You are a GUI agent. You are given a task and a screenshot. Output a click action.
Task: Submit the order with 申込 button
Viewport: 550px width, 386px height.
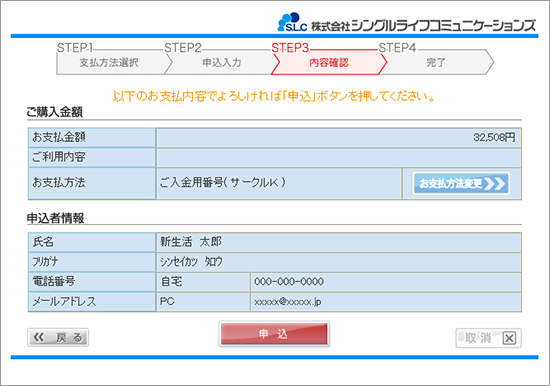click(x=274, y=334)
